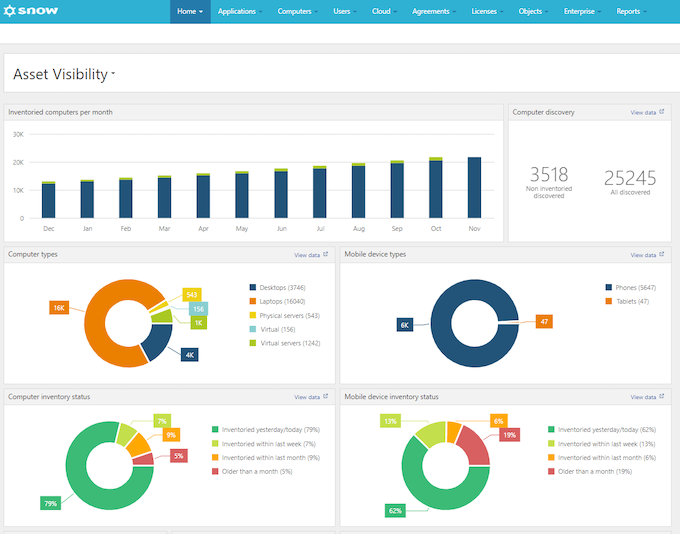Image resolution: width=680 pixels, height=534 pixels.
Task: Open the Home dropdown menu
Action: point(190,11)
